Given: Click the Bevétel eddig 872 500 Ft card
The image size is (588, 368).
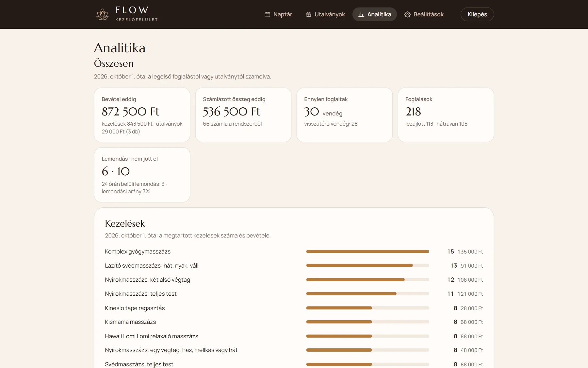Looking at the screenshot, I should (x=142, y=115).
